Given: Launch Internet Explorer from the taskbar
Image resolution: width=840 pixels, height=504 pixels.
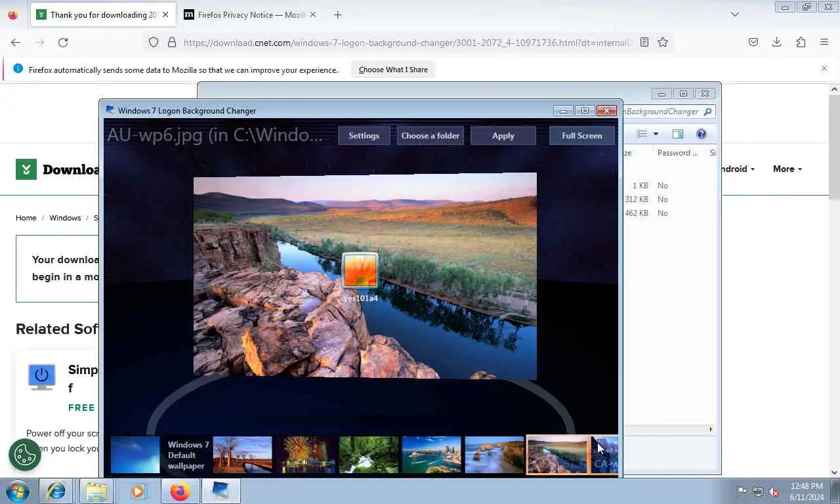Looking at the screenshot, I should point(56,491).
